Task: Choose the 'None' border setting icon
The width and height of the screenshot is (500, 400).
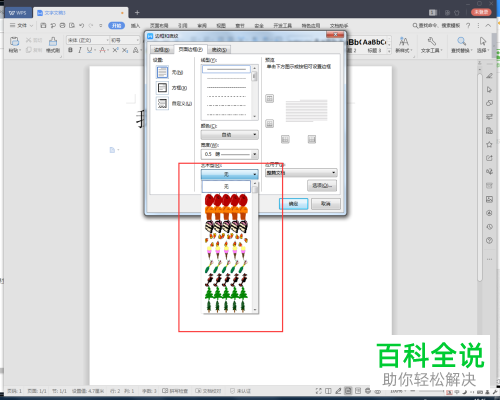Action: tap(162, 72)
